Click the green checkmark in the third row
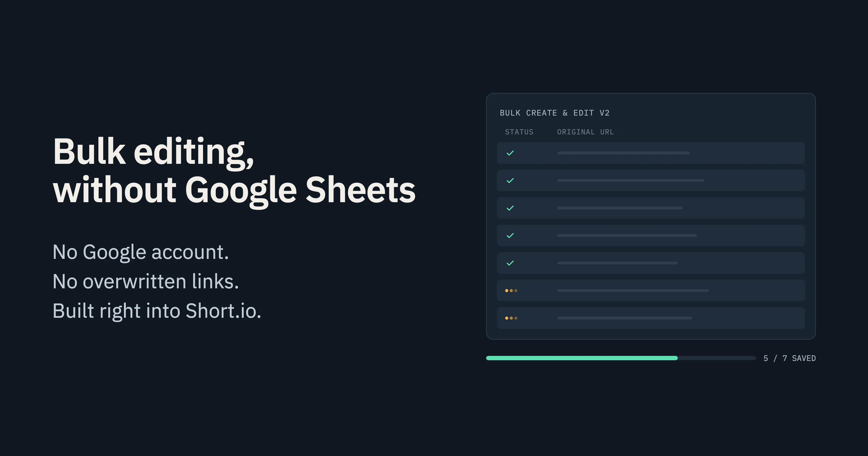 click(510, 208)
